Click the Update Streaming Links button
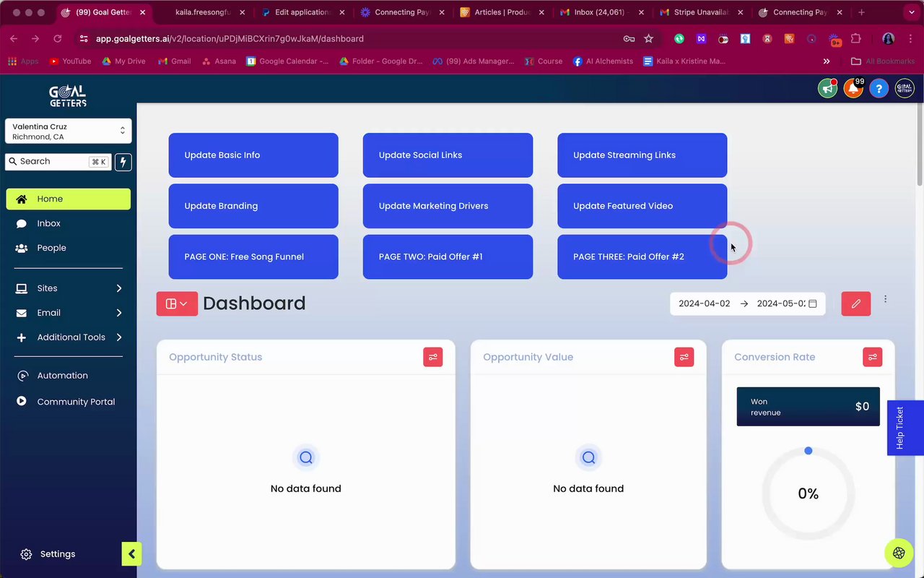924x578 pixels. tap(642, 155)
